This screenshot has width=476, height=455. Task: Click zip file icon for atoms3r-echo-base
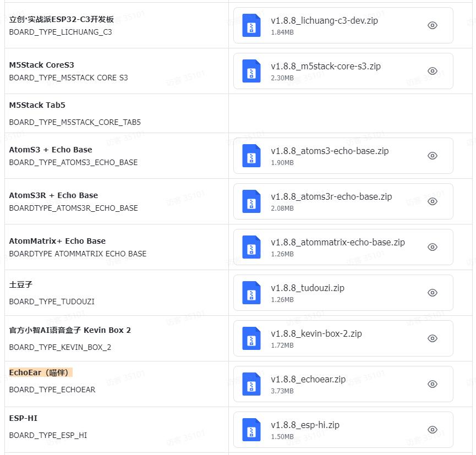251,201
